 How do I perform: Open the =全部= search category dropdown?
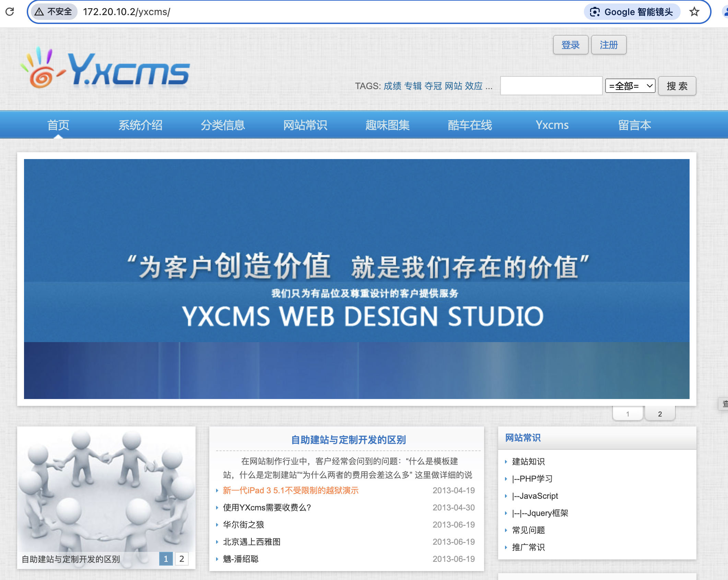pos(630,86)
